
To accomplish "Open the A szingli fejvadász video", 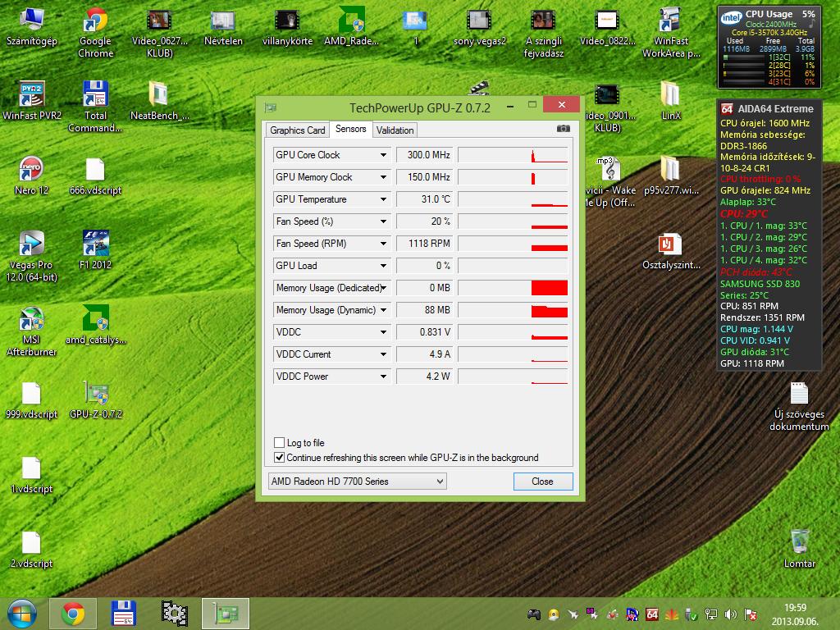I will click(543, 33).
